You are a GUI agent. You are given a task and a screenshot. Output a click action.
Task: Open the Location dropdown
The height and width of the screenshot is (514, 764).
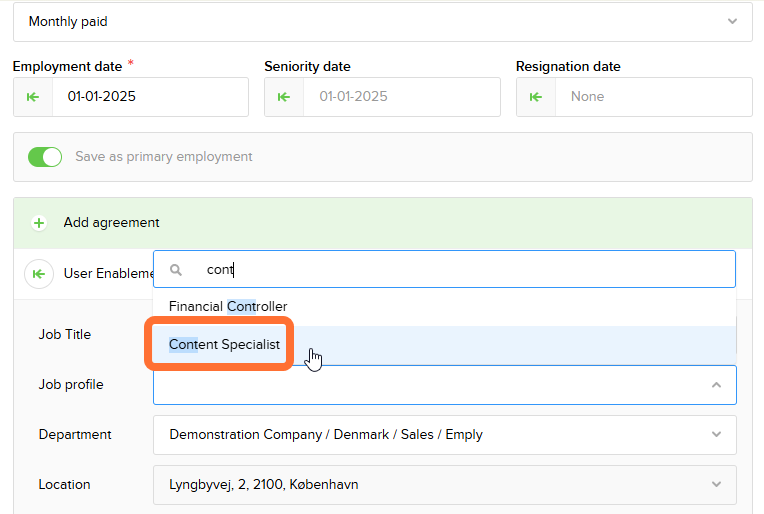tap(444, 485)
